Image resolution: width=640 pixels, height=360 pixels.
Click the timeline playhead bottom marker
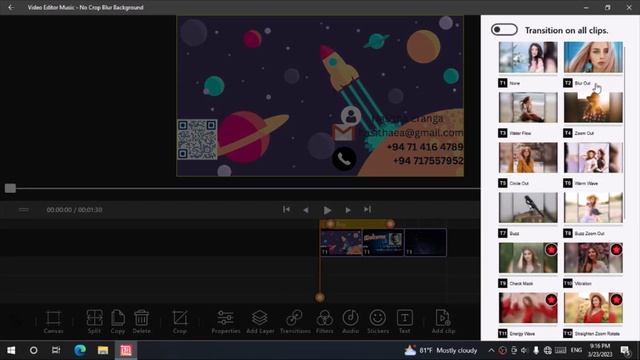click(x=320, y=297)
